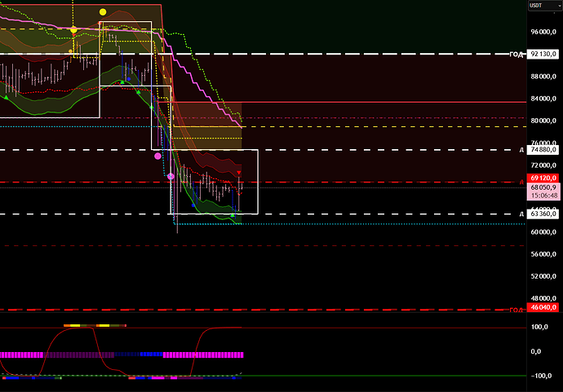Click the red ГОД label near 46 040,0
The image size is (563, 392).
(516, 310)
